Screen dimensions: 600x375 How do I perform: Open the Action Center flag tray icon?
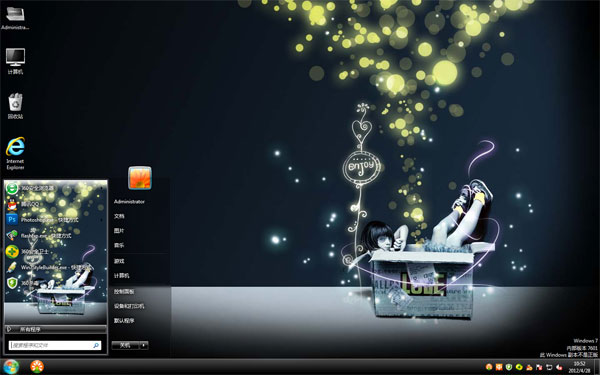point(539,367)
